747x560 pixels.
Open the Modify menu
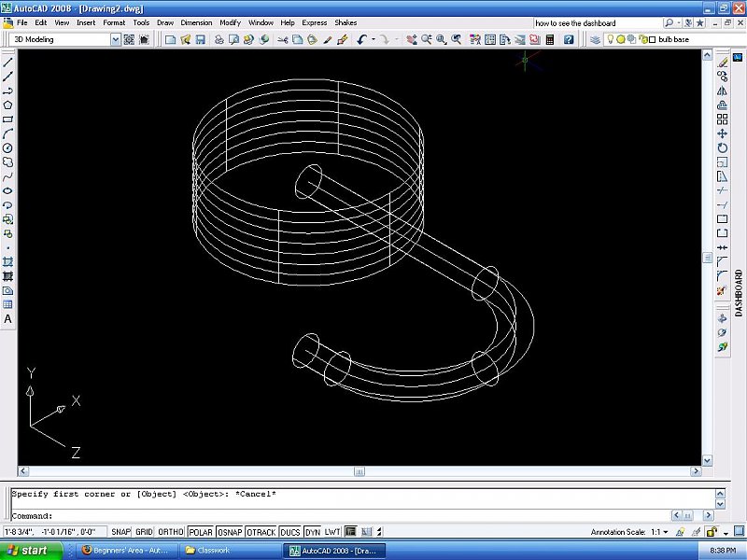[230, 22]
